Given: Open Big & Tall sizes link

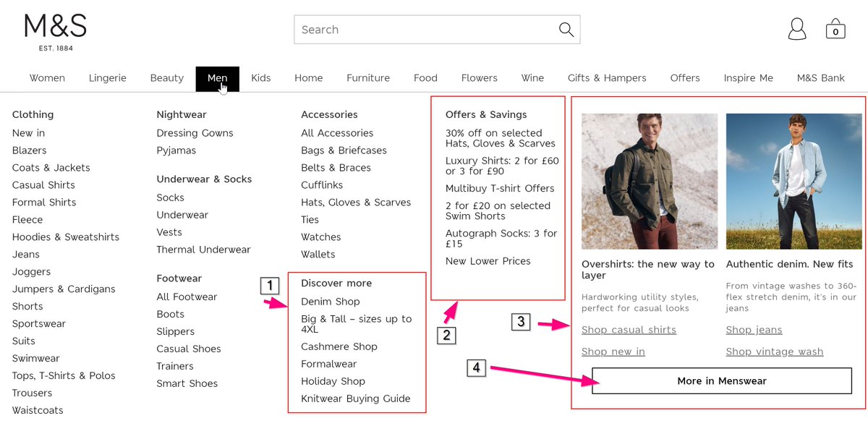Looking at the screenshot, I should [x=357, y=324].
